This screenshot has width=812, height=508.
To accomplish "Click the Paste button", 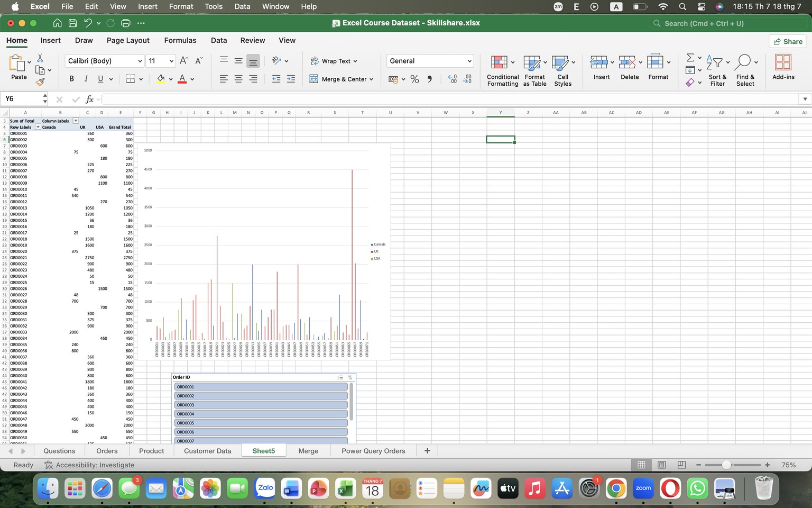I will point(19,68).
